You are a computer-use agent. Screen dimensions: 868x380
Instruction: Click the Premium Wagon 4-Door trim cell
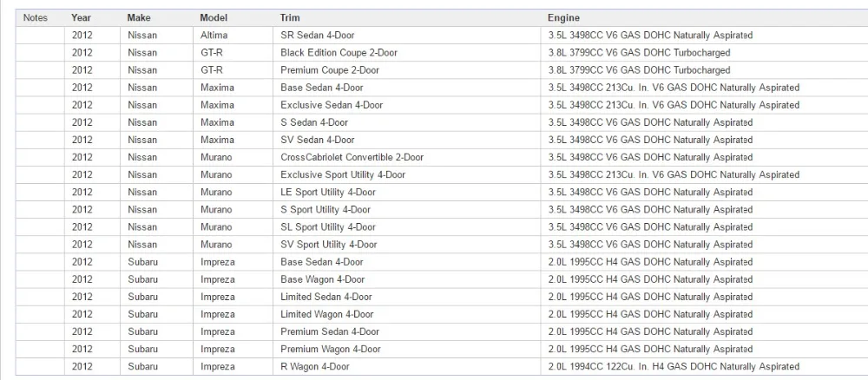tap(407, 349)
